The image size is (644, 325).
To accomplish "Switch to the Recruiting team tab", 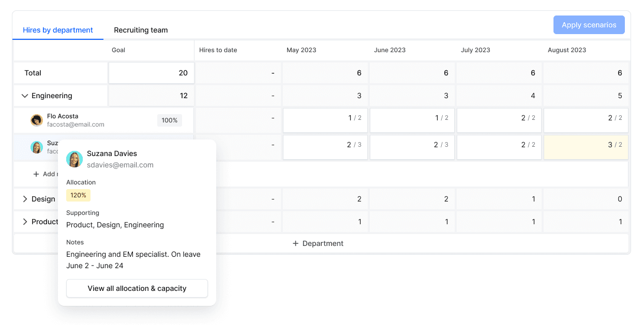I will [141, 30].
